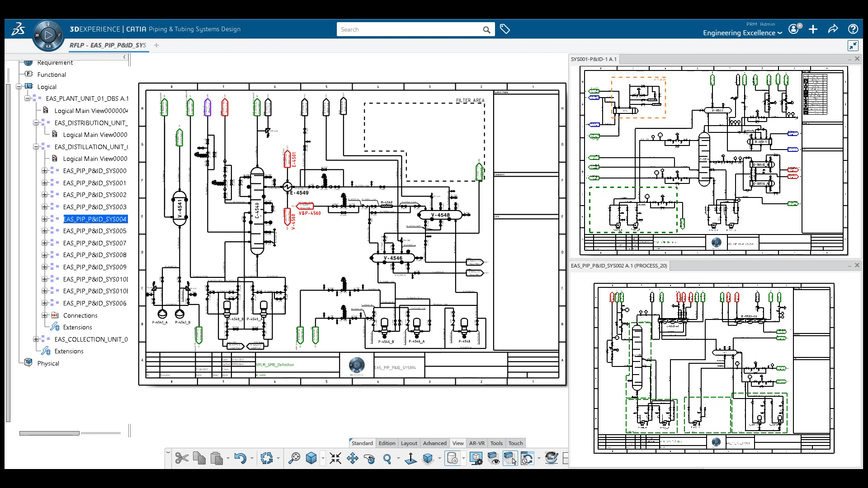The image size is (868, 488).
Task: Collapse the Logical tree node
Action: click(x=19, y=86)
